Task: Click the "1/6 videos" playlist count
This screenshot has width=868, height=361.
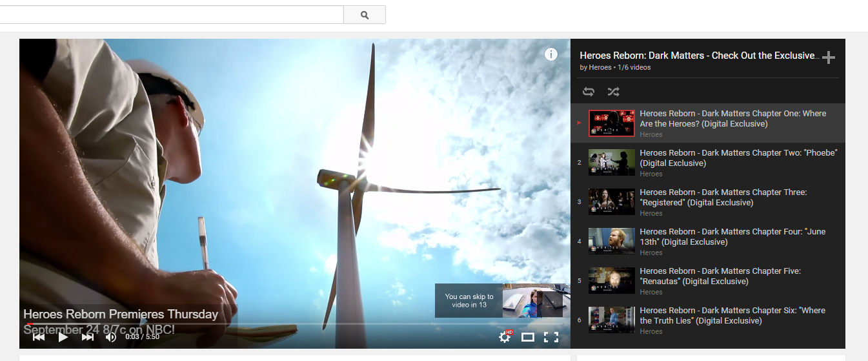Action: point(634,67)
